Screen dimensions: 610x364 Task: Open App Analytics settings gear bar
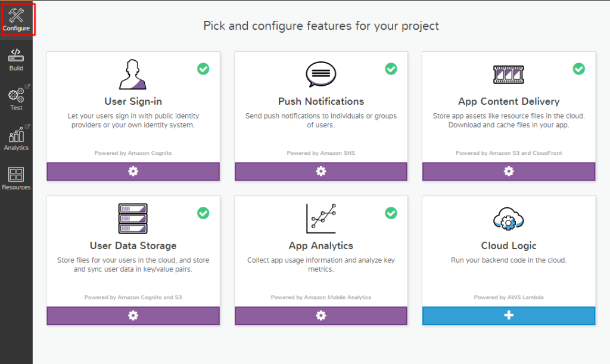pyautogui.click(x=320, y=316)
